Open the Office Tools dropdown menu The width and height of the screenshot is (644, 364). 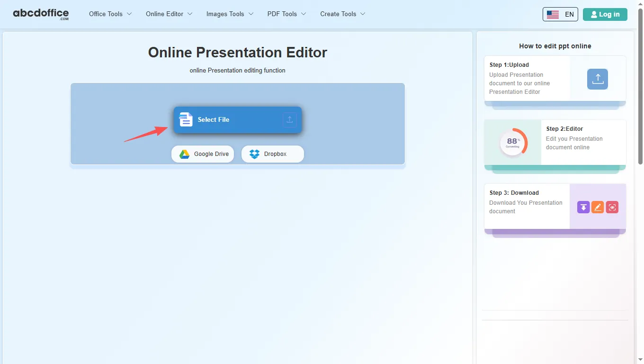(x=110, y=14)
